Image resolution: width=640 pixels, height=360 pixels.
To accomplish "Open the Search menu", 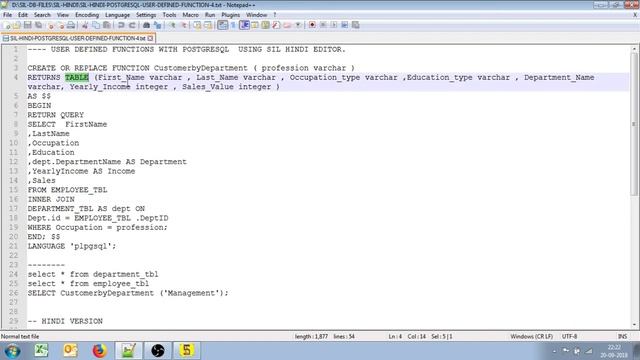I will tap(42, 15).
